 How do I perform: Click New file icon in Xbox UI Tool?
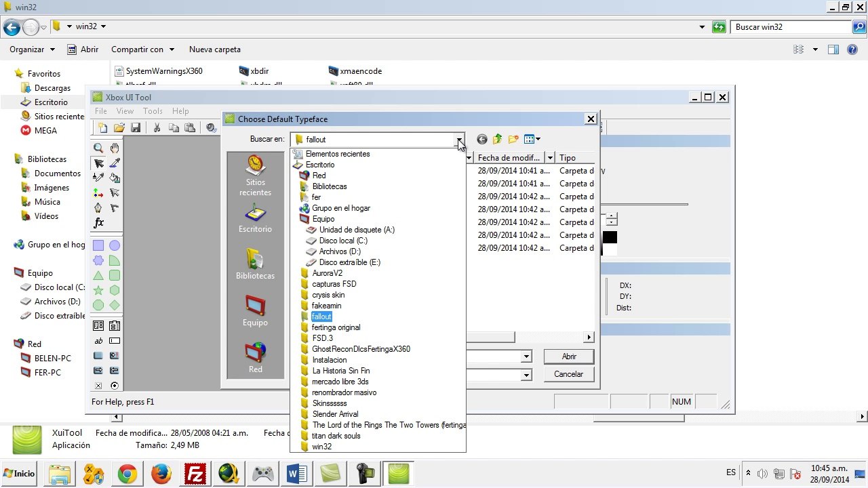click(x=102, y=127)
